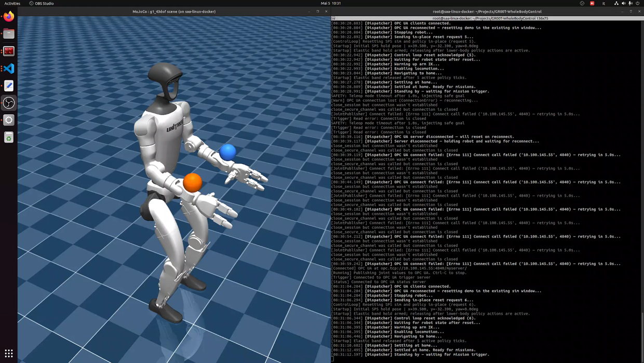Click '[08:30:59.242] OPC UA connect failed' line
The width and height of the screenshot is (644, 363).
(x=476, y=264)
